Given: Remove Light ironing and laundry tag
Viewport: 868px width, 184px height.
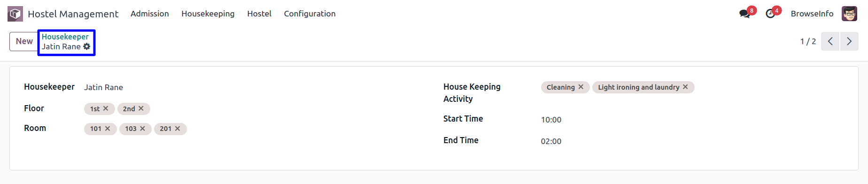Looking at the screenshot, I should pos(685,87).
